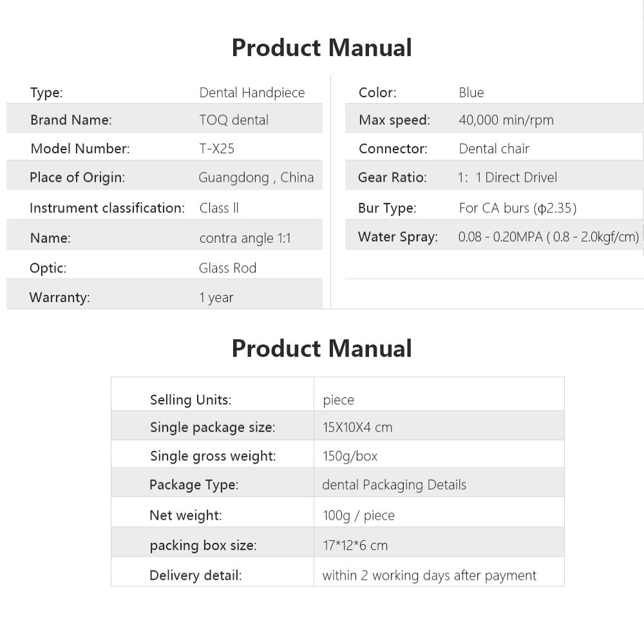Viewport: 644px width, 644px height.
Task: Select the Single gross weight 150g/box value
Action: click(350, 457)
